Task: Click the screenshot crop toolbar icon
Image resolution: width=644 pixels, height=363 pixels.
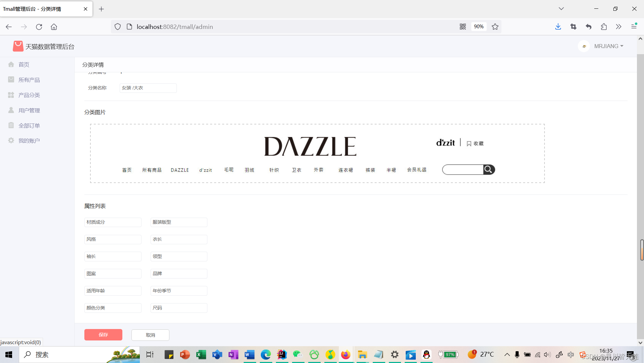Action: click(573, 27)
